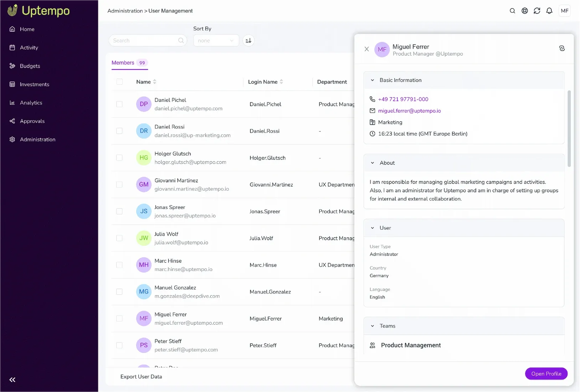580x392 pixels.
Task: Click the magnifier icon inside the Search field
Action: (181, 41)
